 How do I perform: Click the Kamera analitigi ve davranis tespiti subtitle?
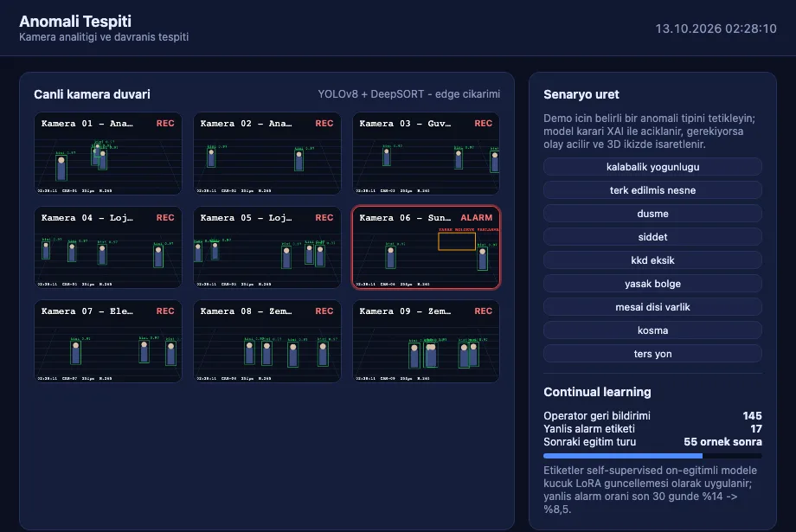[104, 37]
